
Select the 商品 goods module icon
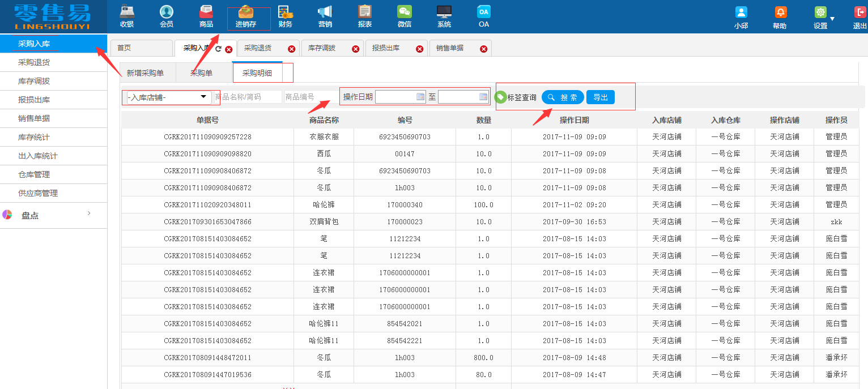point(206,16)
